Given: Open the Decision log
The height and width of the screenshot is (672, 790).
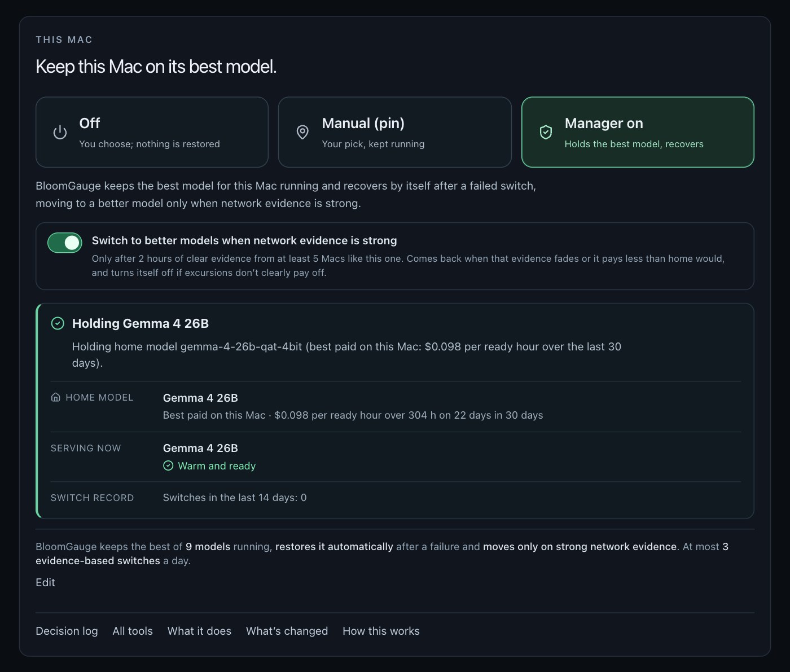Looking at the screenshot, I should 67,631.
